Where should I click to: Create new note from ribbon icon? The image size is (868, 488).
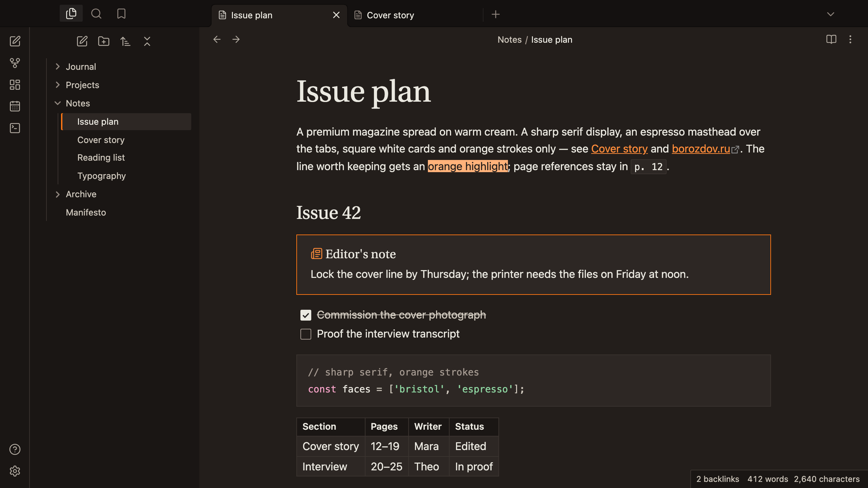[15, 41]
